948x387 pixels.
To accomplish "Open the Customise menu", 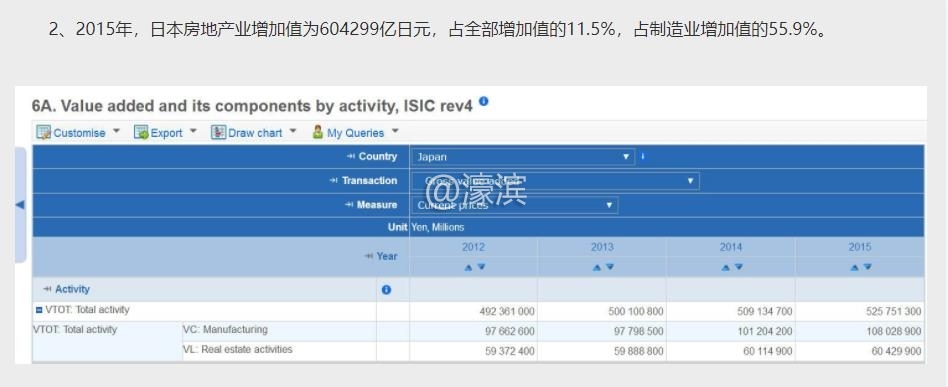I will (79, 132).
